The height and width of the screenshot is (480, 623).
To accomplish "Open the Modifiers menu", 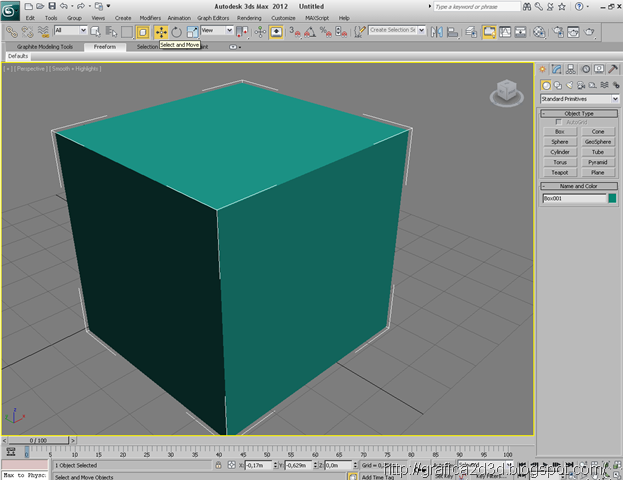I will [x=150, y=18].
